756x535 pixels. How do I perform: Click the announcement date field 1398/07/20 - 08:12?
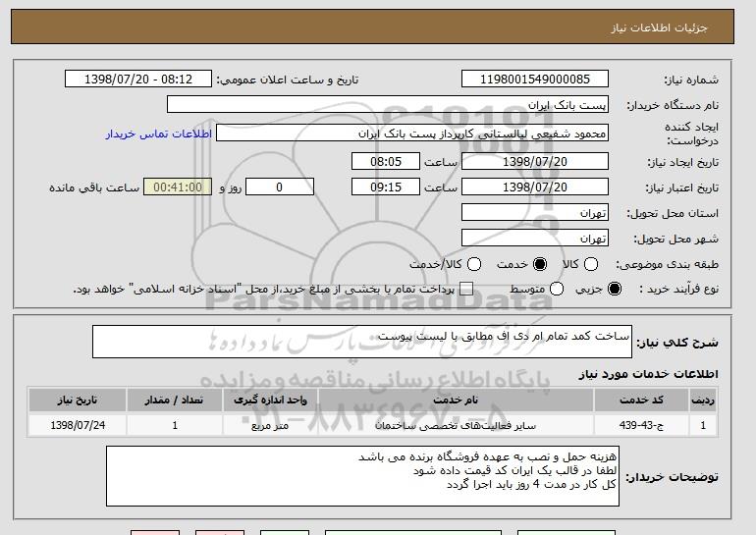tap(138, 80)
